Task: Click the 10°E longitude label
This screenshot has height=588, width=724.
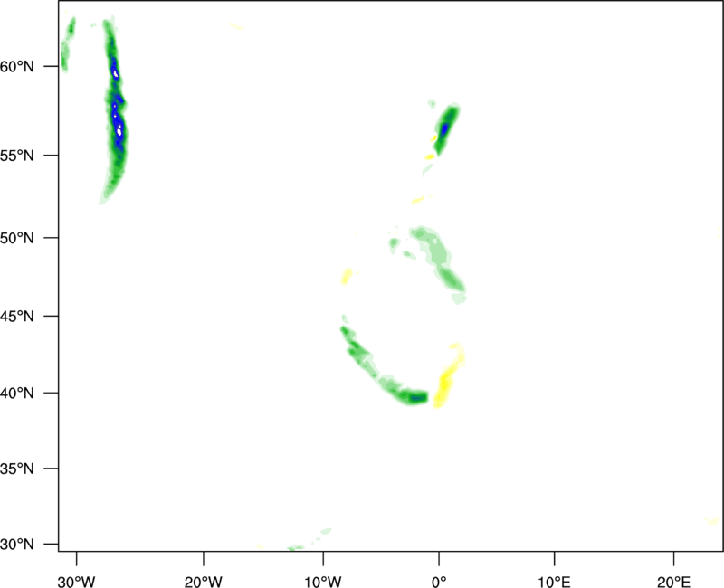Action: (554, 582)
